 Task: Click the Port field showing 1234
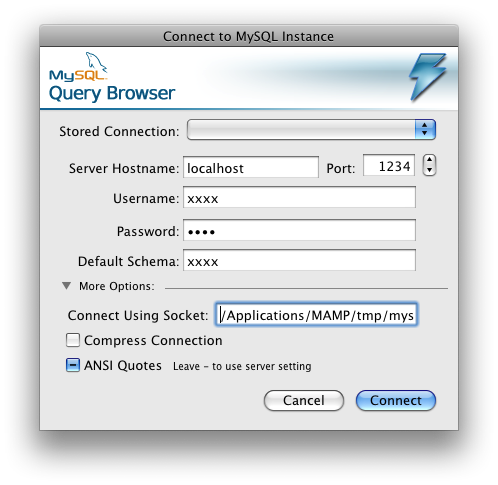tap(389, 165)
